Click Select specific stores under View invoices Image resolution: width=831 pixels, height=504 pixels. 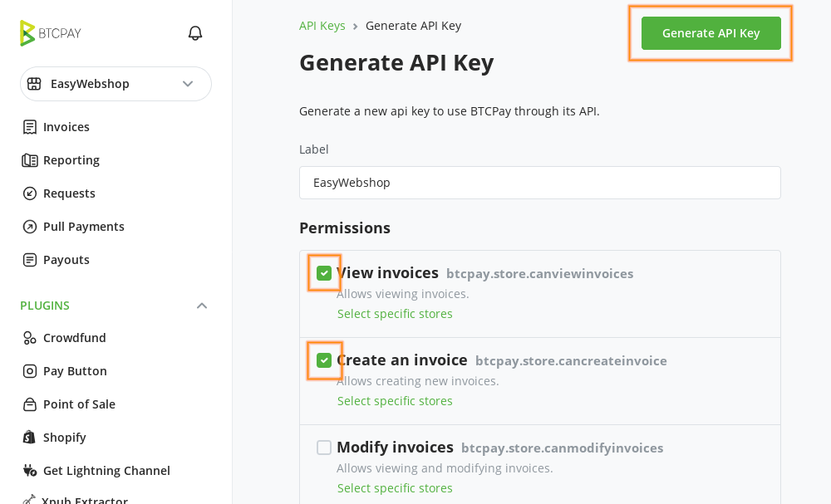click(394, 314)
